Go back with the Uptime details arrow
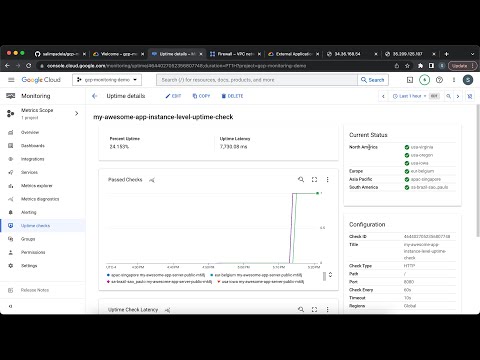This screenshot has height=360, width=480. coord(95,96)
